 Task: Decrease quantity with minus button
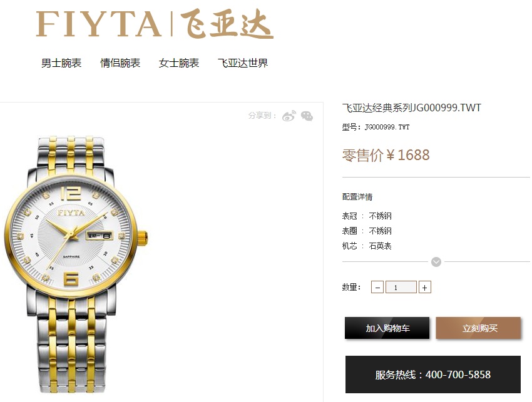click(x=377, y=288)
